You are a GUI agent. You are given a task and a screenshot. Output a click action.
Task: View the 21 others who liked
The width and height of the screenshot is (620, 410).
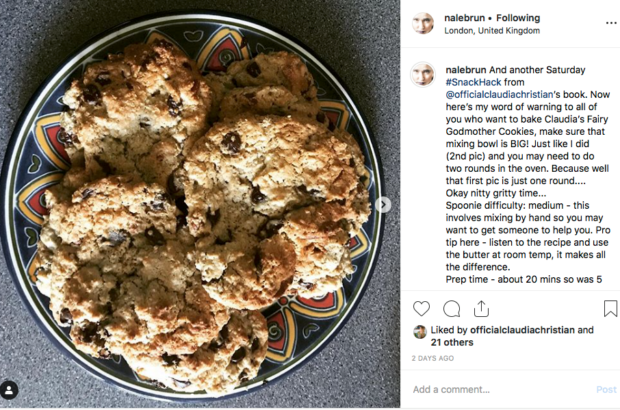452,342
